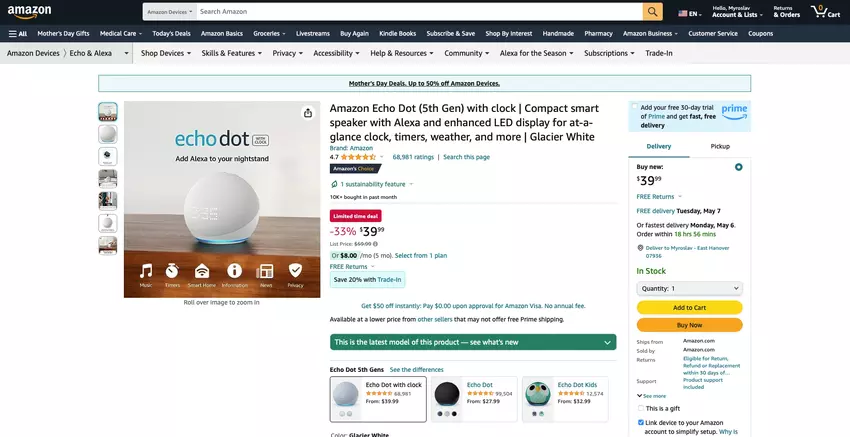Screen dimensions: 850x437
Task: Click the share icon on product image
Action: pos(308,113)
